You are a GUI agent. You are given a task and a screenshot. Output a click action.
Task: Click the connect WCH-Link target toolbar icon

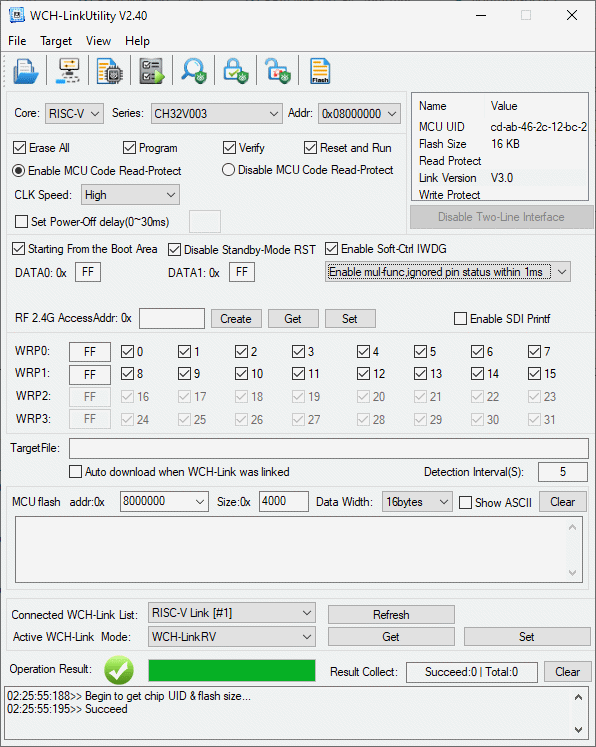(68, 71)
